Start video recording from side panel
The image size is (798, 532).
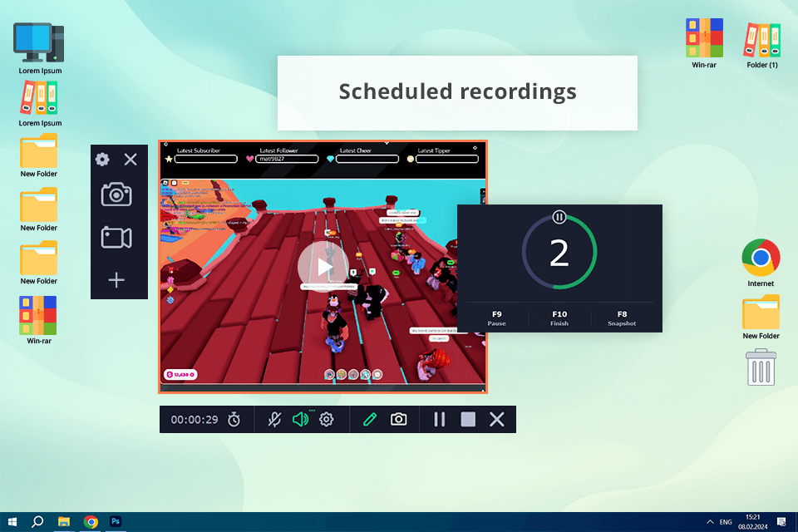point(116,238)
